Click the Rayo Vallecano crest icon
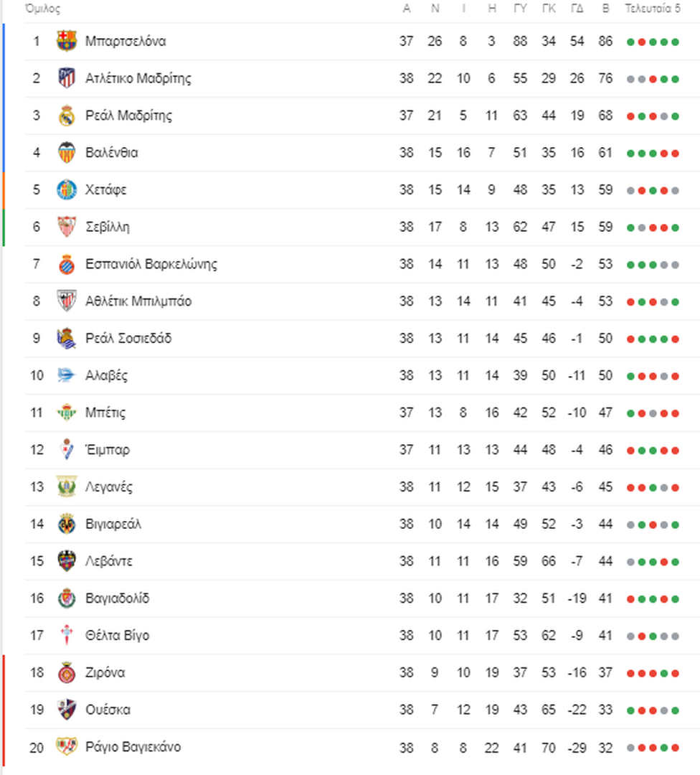 [67, 746]
